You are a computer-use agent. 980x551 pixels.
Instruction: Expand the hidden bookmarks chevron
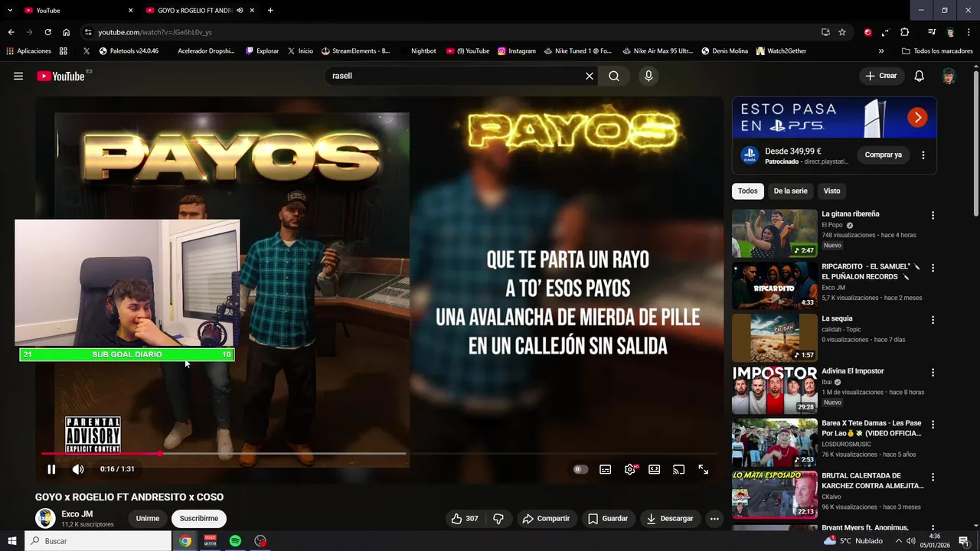(x=881, y=51)
